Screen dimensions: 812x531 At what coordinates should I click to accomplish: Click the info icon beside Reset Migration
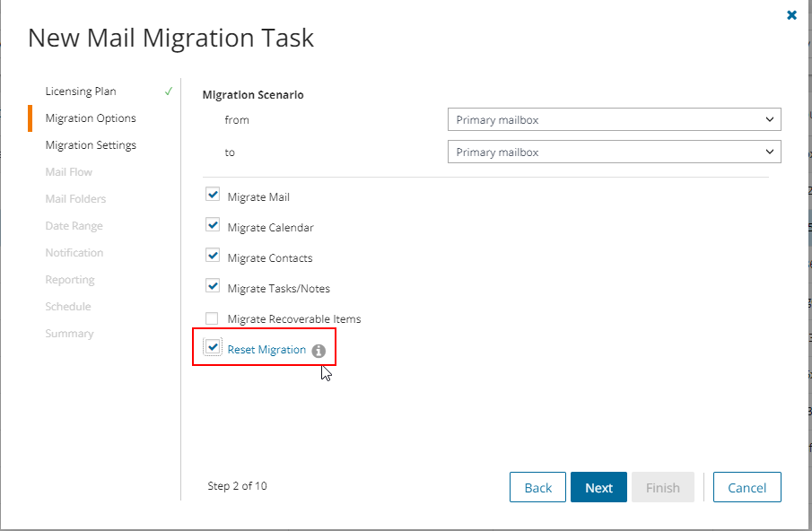click(x=319, y=351)
